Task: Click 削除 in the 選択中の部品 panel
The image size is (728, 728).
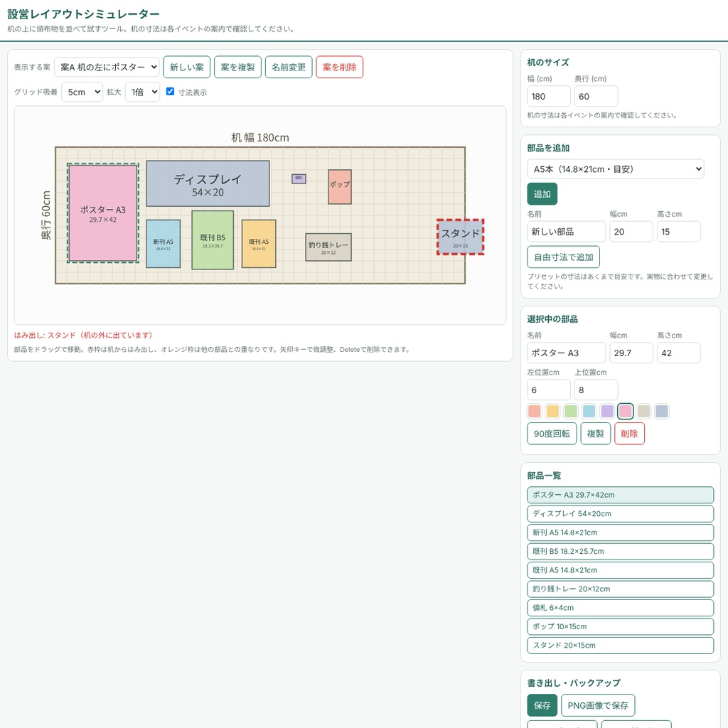Action: [x=629, y=433]
